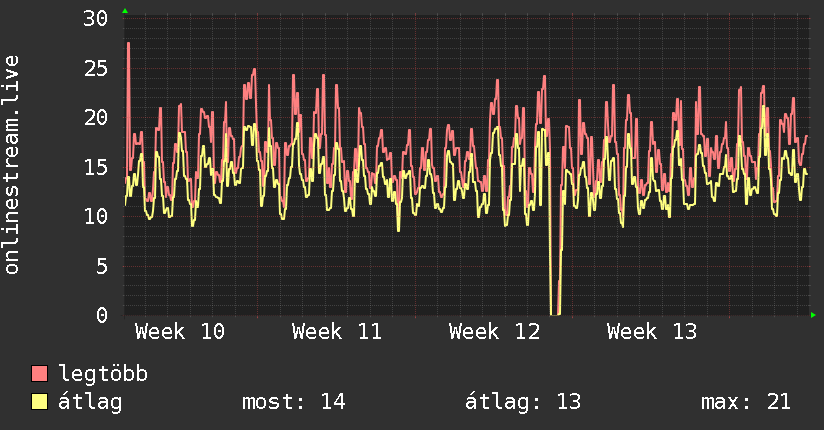Click the y-axis value 15
Viewport: 824px width, 430px height.
coord(96,167)
